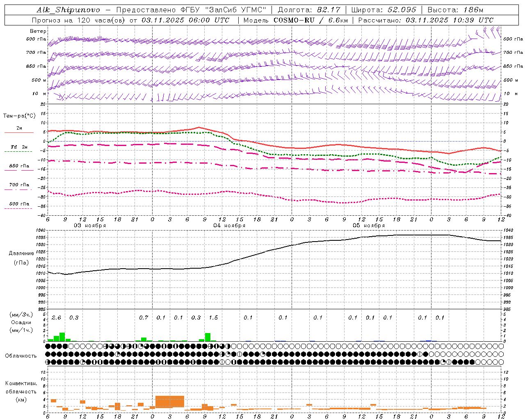
Task: Click the 05 ноября date label
Action: [x=368, y=226]
